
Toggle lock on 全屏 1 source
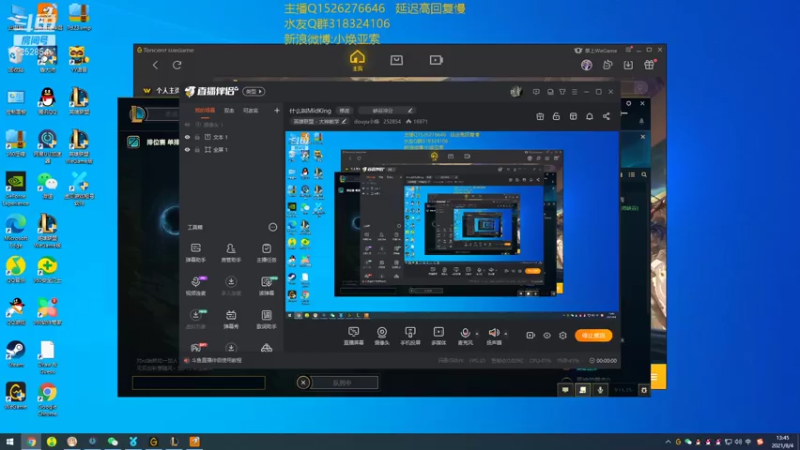point(197,150)
